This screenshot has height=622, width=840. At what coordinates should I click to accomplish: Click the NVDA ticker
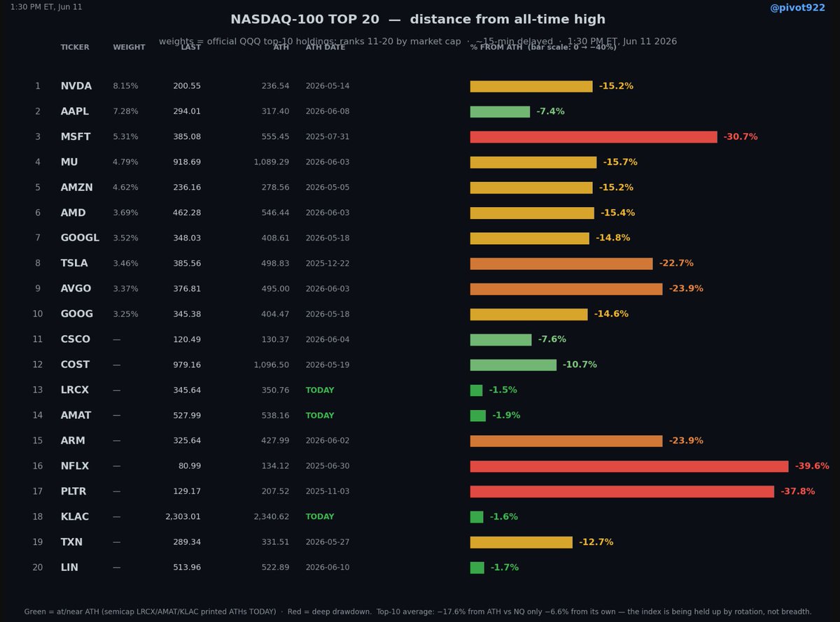coord(76,86)
